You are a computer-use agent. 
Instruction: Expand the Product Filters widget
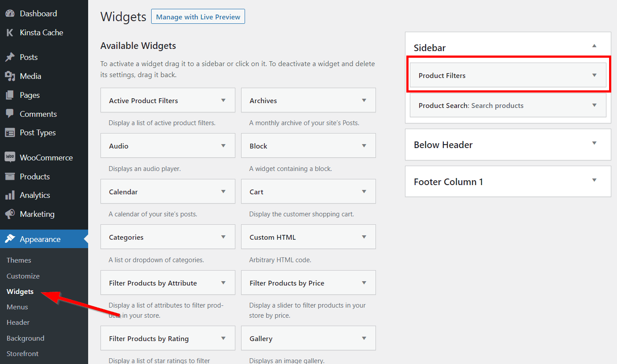(x=593, y=75)
